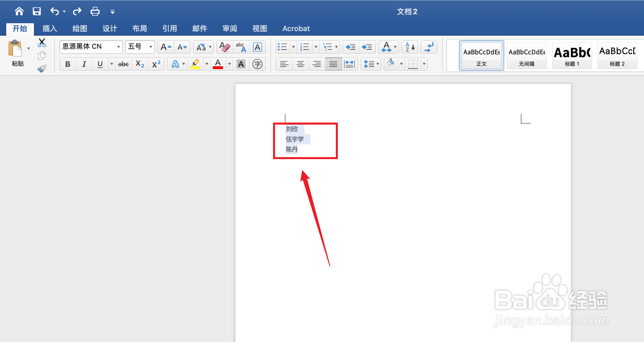Open the undo history dropdown arrow
Screen dimensions: 644x342
[x=64, y=12]
